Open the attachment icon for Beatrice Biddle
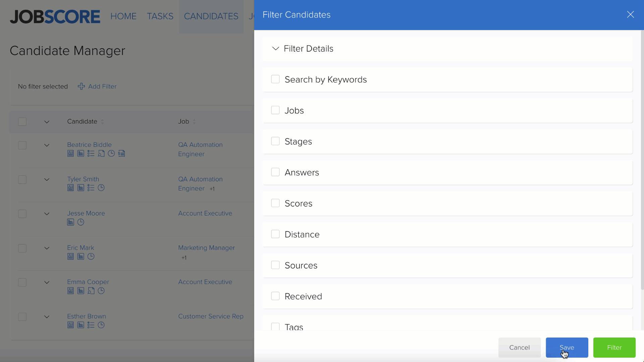644x362 pixels. [101, 154]
